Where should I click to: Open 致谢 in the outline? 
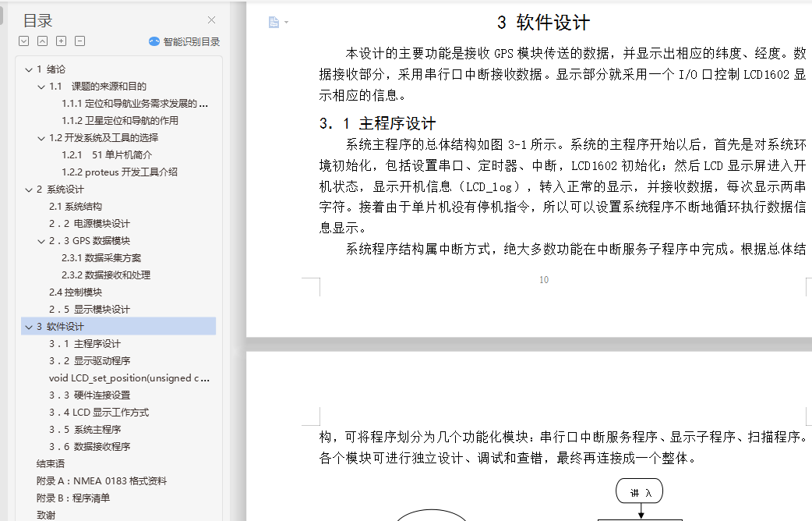[45, 515]
